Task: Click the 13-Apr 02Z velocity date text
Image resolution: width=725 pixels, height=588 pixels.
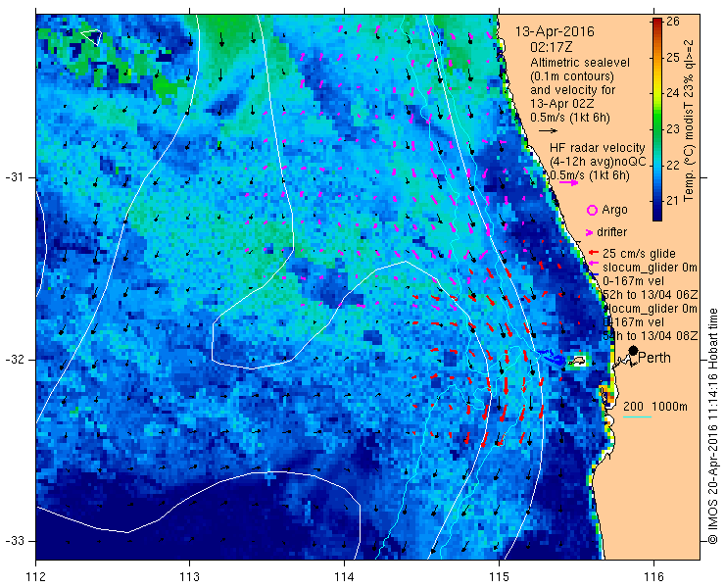Action: click(560, 104)
